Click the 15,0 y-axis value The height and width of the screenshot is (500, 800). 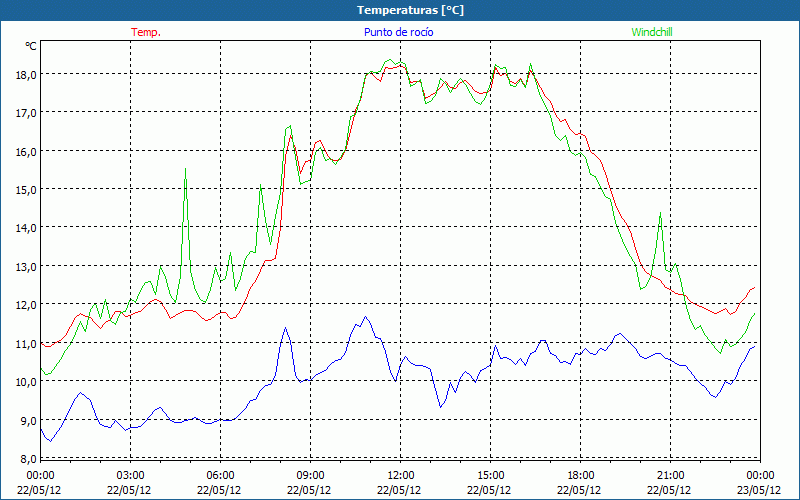click(x=26, y=190)
